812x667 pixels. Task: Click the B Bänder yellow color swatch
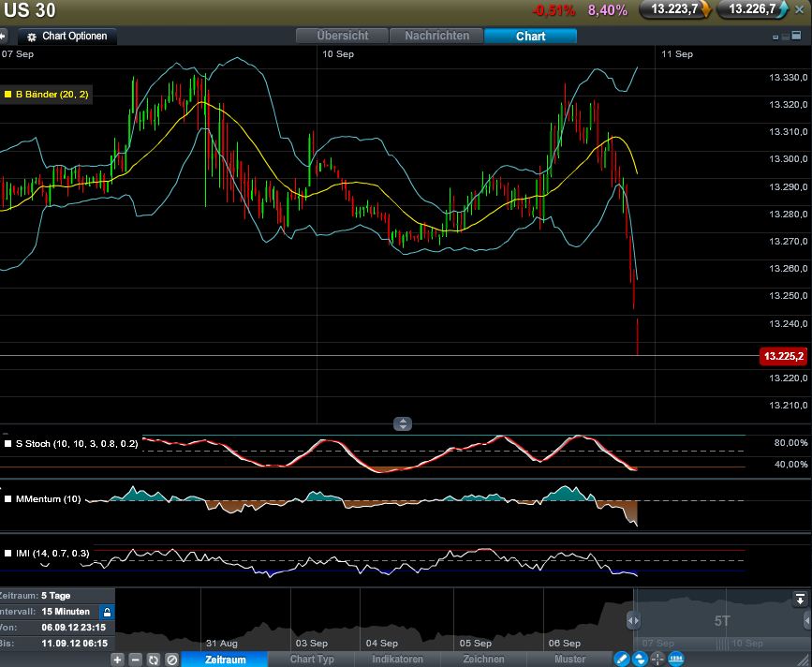(x=7, y=94)
